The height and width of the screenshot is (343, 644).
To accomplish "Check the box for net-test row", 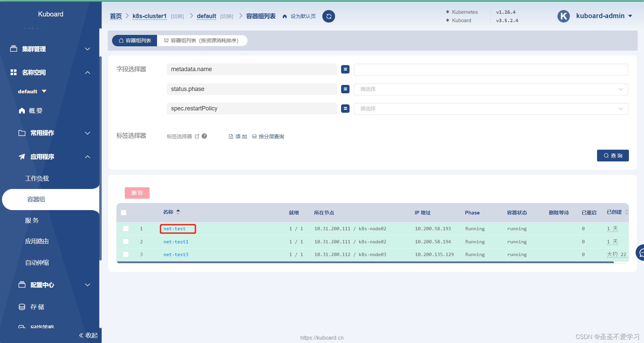I will click(x=126, y=229).
